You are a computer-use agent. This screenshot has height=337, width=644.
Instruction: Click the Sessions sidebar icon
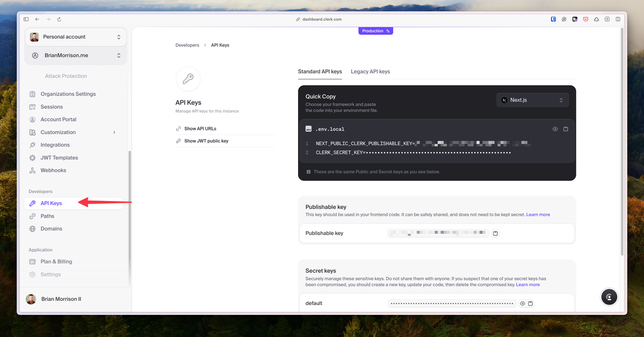click(x=32, y=107)
